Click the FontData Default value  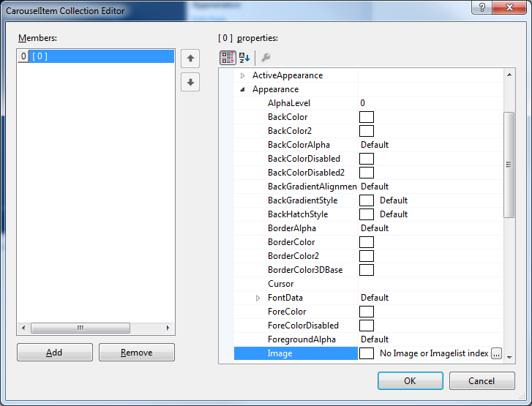pos(375,298)
